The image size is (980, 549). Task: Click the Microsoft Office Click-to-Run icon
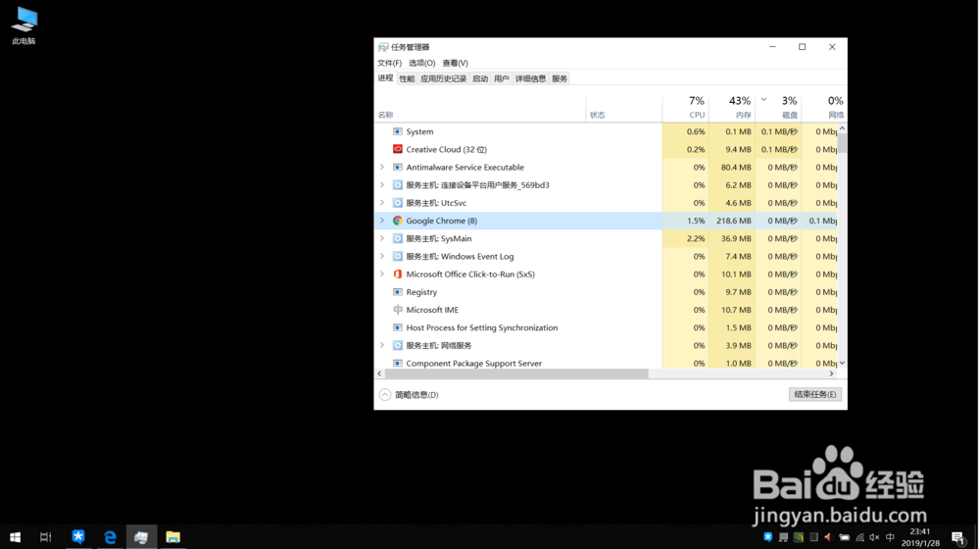click(x=398, y=274)
